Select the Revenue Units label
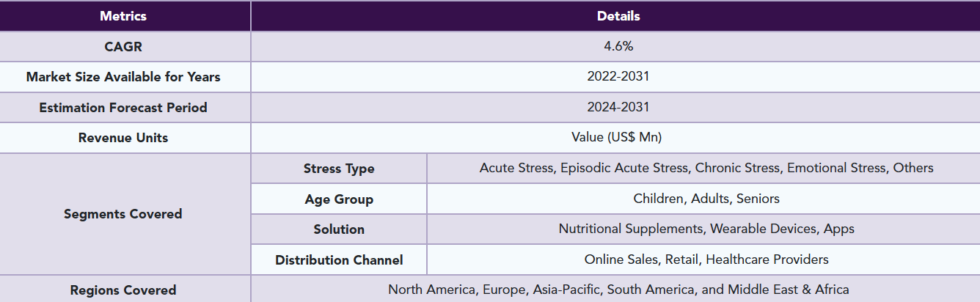The width and height of the screenshot is (980, 302). pos(123,138)
